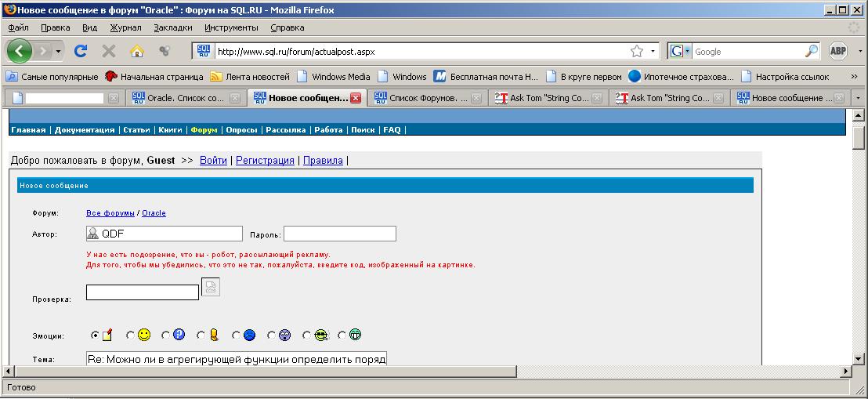Click the broken captcha image placeholder
This screenshot has height=399, width=868.
pyautogui.click(x=211, y=287)
